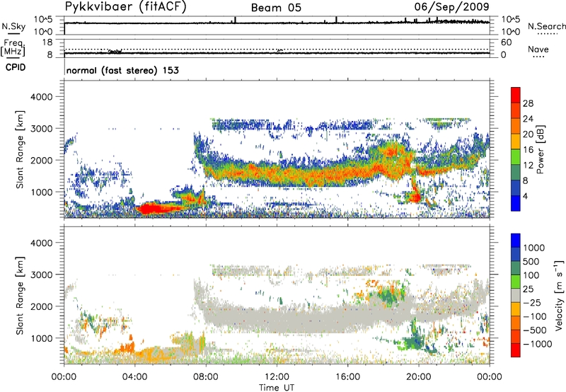
Task: Click power panel 'Slant Range [km]' label
Action: [20, 149]
